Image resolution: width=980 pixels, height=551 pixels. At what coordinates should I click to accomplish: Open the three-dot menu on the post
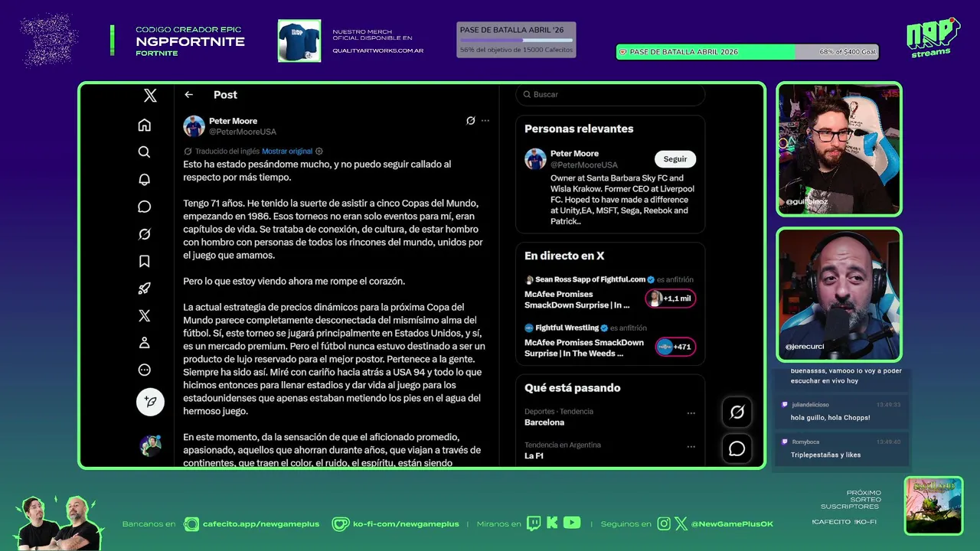click(485, 121)
